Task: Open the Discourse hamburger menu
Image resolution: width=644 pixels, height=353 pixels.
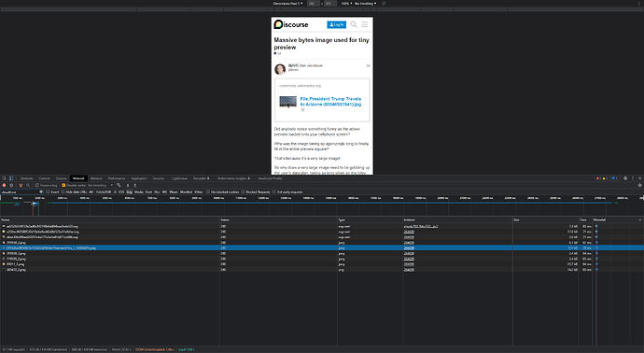Action: [x=365, y=24]
